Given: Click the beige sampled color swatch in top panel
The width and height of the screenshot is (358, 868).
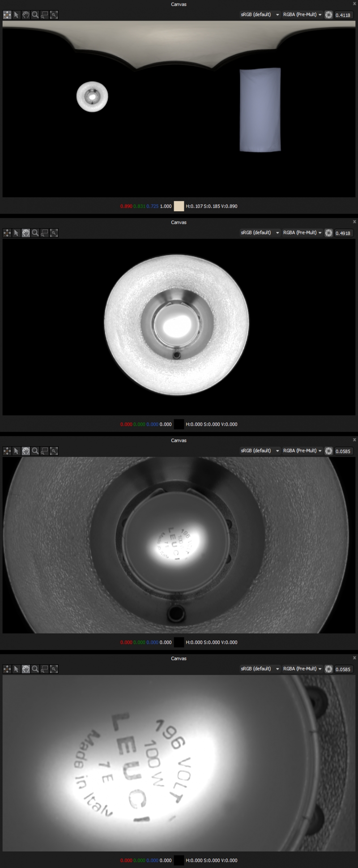Looking at the screenshot, I should [x=179, y=206].
